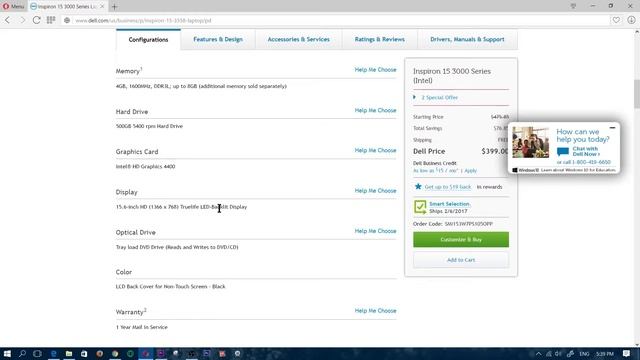Click Help Me Choose for Warranty
The height and width of the screenshot is (360, 640).
coord(375,311)
